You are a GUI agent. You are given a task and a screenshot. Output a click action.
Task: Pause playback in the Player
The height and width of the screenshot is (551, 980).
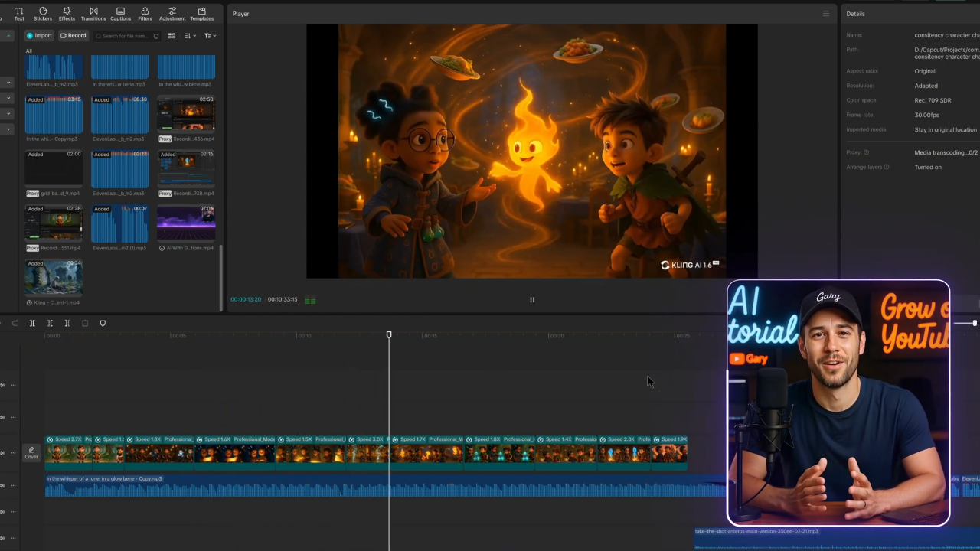532,300
